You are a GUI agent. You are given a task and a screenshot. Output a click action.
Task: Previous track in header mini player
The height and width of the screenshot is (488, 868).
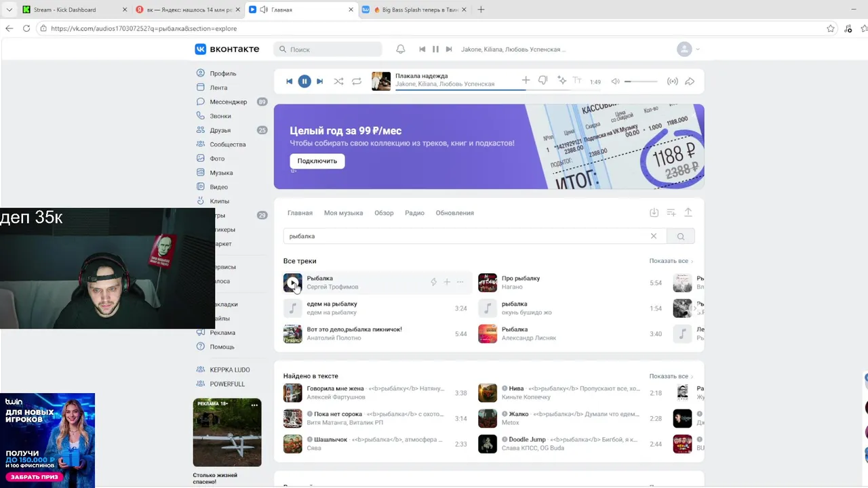pyautogui.click(x=422, y=49)
